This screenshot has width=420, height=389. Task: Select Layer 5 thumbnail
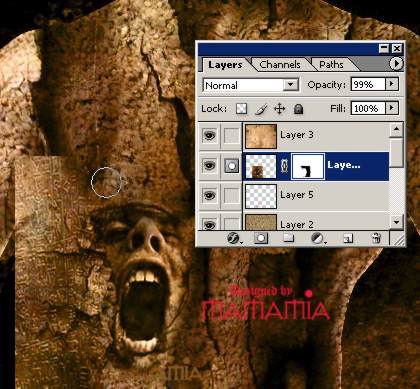tap(261, 196)
